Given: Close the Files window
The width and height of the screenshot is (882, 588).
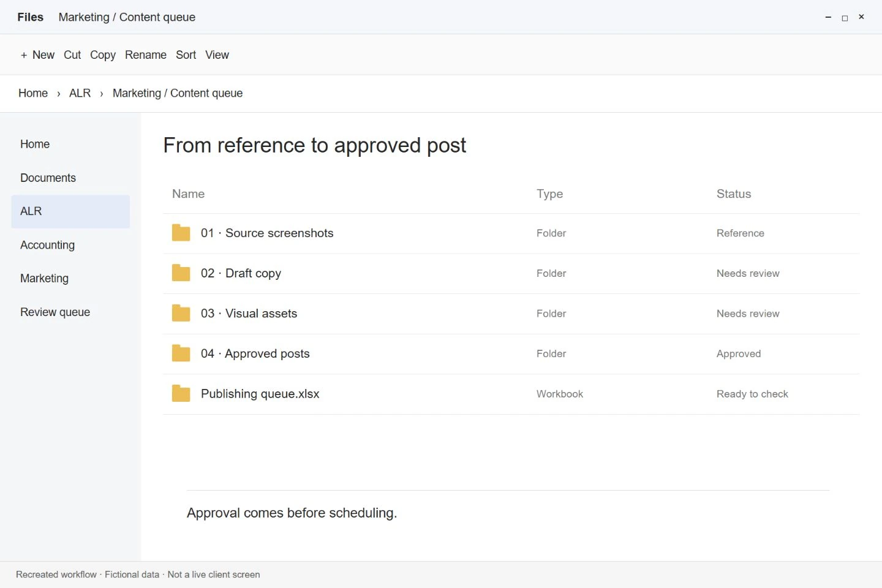Looking at the screenshot, I should click(861, 17).
